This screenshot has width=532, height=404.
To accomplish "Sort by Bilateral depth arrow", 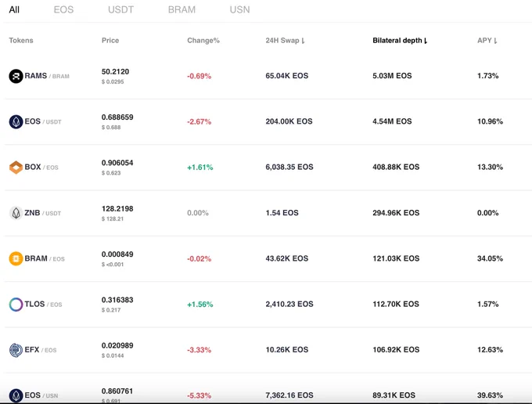I will [426, 41].
